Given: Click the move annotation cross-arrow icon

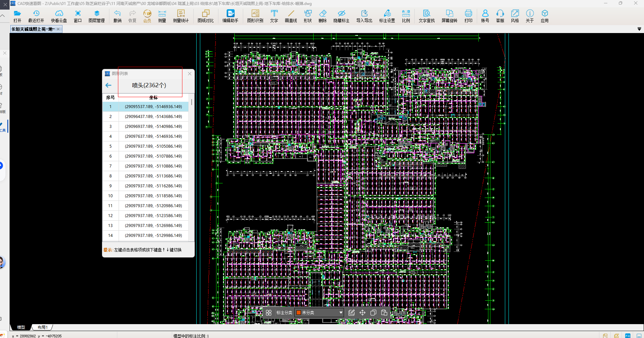Looking at the screenshot, I should click(x=362, y=313).
